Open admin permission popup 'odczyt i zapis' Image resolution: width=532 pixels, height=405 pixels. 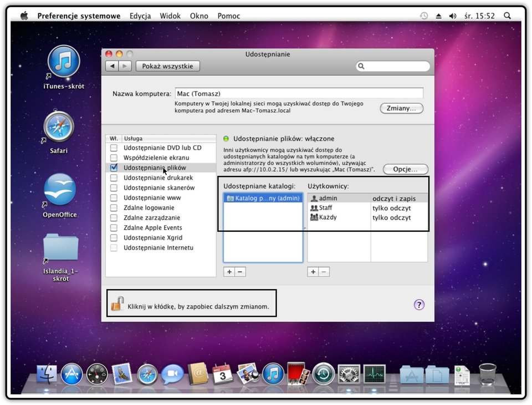click(x=398, y=199)
